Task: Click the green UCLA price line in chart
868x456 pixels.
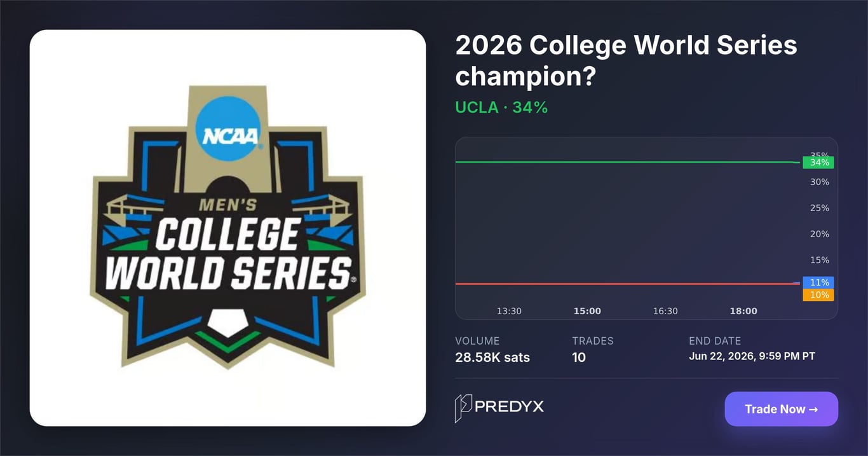Action: click(x=626, y=162)
